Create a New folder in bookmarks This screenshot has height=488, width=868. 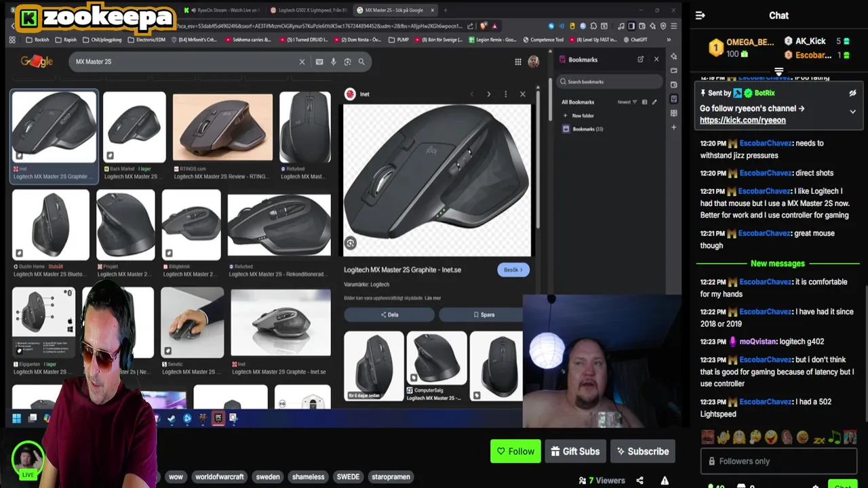pyautogui.click(x=578, y=116)
